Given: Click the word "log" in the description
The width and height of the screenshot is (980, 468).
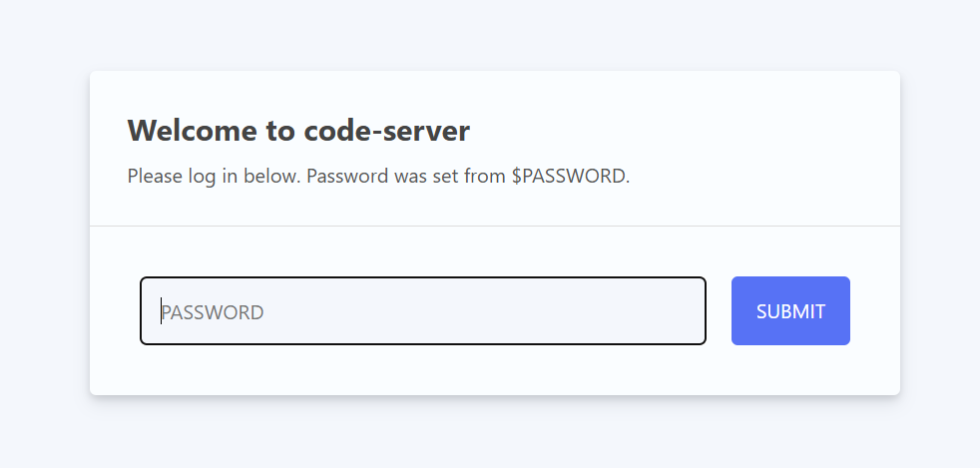Looking at the screenshot, I should pyautogui.click(x=203, y=177).
